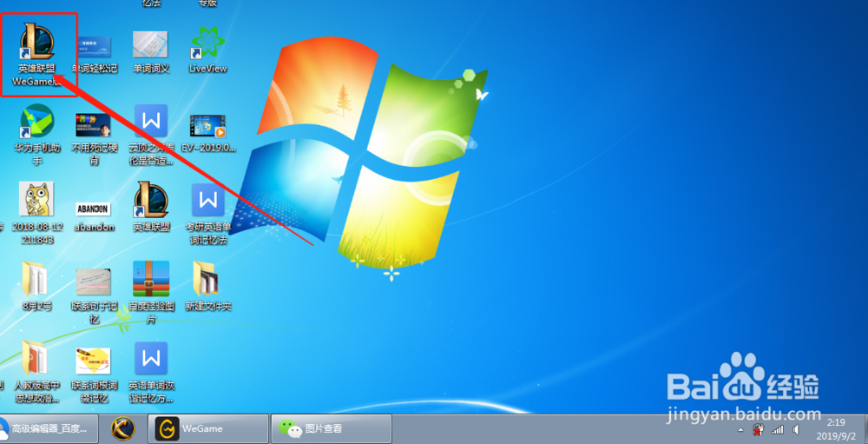Select the 单词轻松记 desktop icon
Image resolution: width=868 pixels, height=444 pixels.
94,55
